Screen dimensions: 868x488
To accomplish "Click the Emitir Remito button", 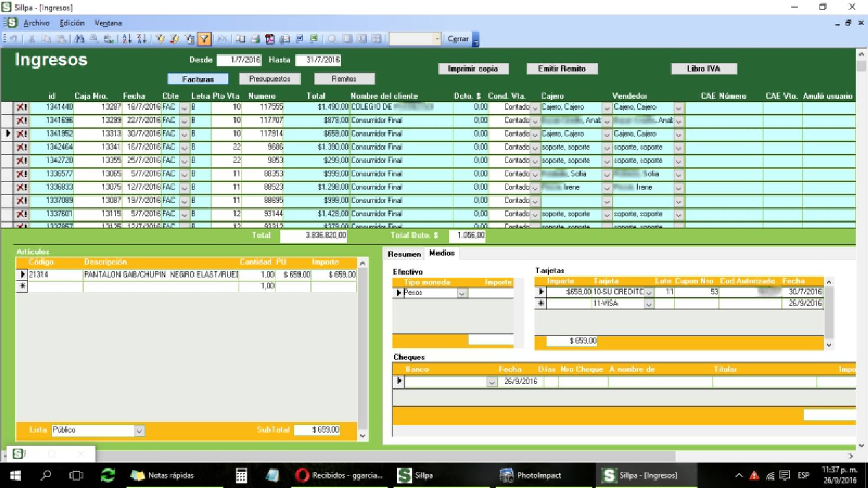I will [562, 69].
